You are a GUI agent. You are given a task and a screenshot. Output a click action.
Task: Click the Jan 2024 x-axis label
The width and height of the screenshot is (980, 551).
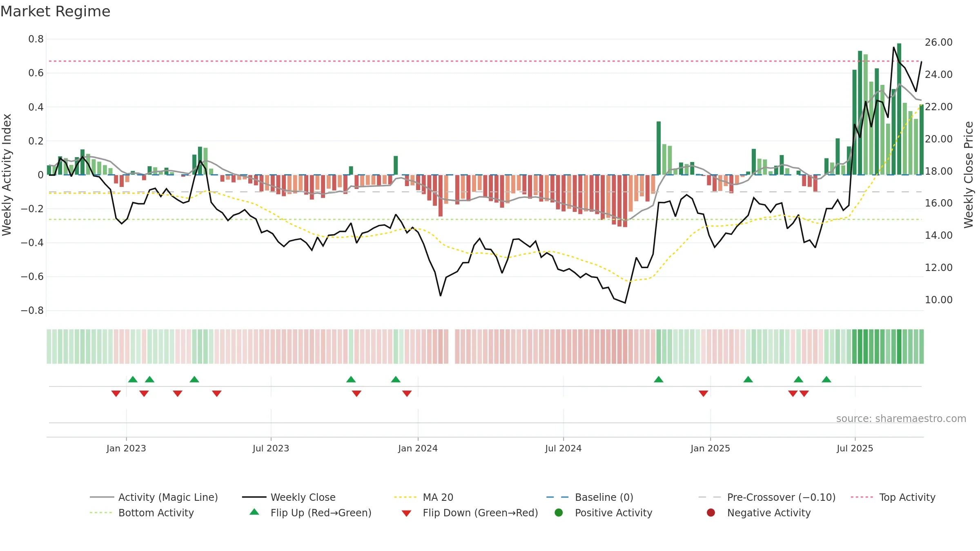[x=418, y=449]
